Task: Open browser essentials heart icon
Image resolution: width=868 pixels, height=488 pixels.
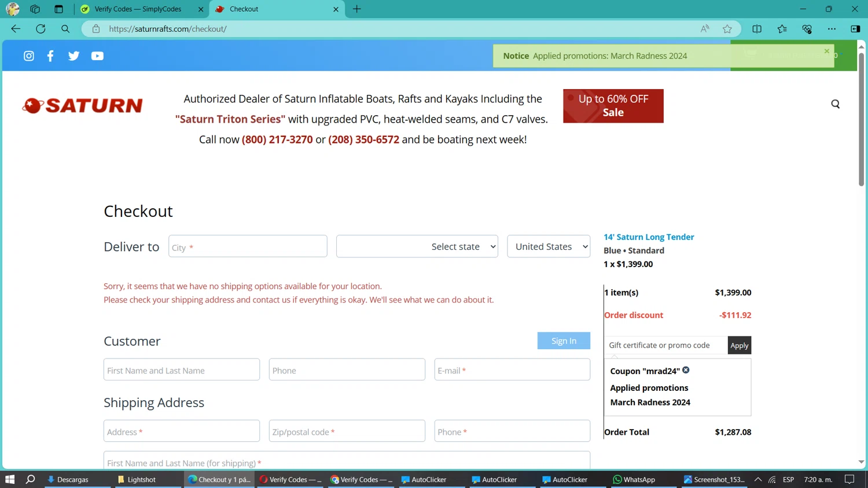Action: tap(807, 29)
